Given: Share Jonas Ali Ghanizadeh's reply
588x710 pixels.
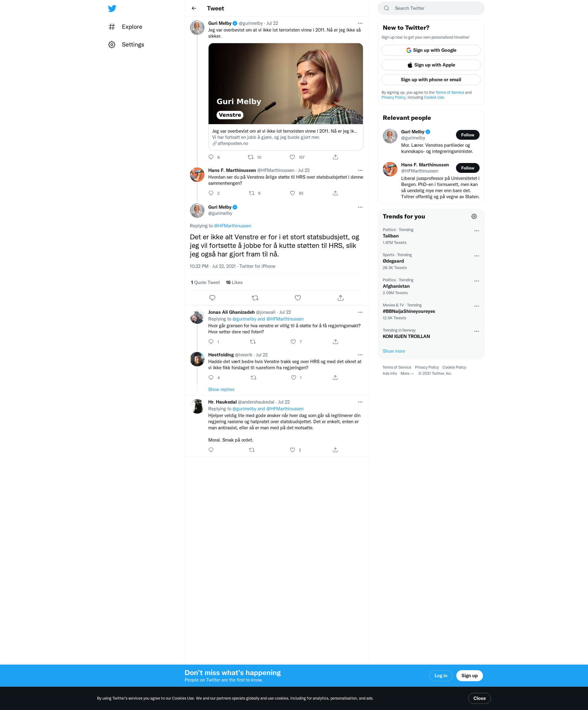Looking at the screenshot, I should point(335,342).
